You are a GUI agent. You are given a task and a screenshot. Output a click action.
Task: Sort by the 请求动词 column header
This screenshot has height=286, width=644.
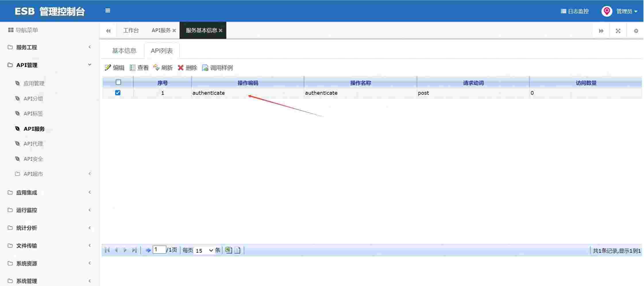pyautogui.click(x=473, y=83)
